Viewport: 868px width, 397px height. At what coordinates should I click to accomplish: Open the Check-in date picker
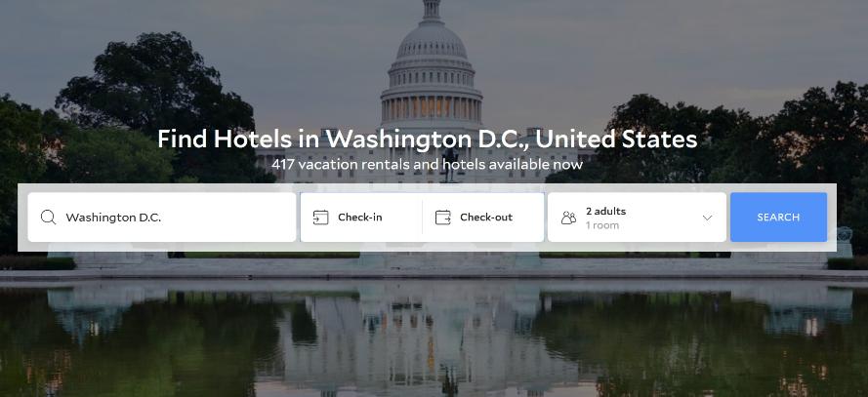pos(361,218)
